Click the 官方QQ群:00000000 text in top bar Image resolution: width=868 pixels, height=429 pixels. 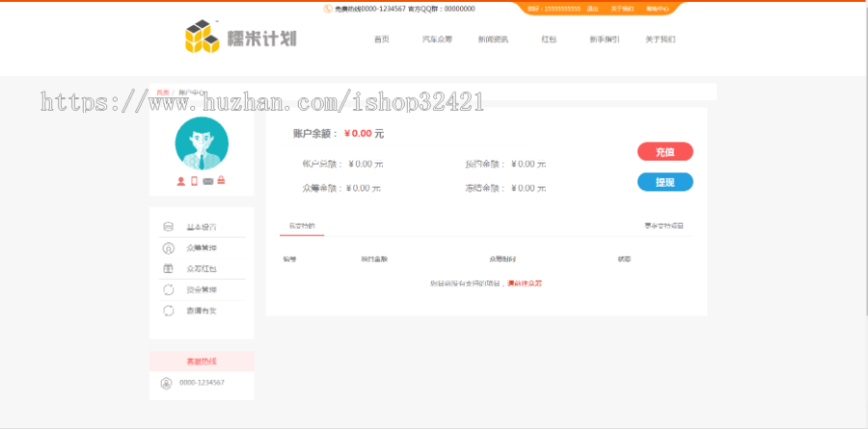point(441,9)
